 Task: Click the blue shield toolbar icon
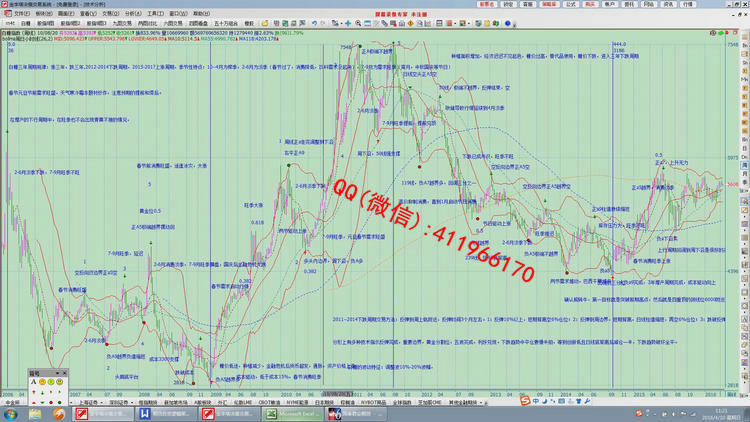[478, 23]
